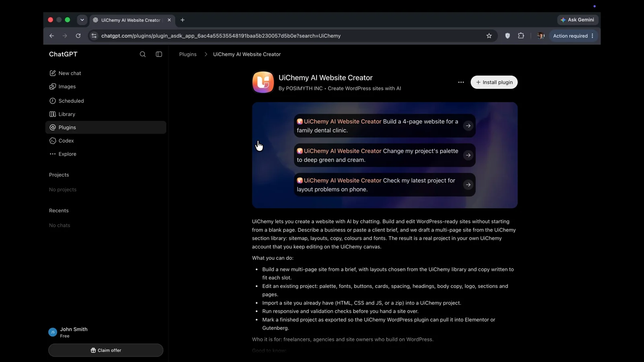Select the 4-page dental clinic website prompt
Image resolution: width=644 pixels, height=362 pixels.
(384, 126)
